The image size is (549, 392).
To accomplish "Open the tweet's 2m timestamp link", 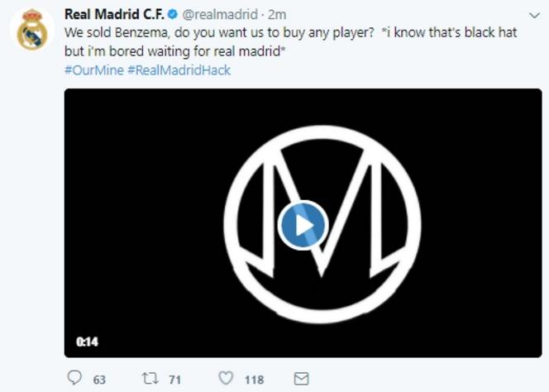I will 276,15.
